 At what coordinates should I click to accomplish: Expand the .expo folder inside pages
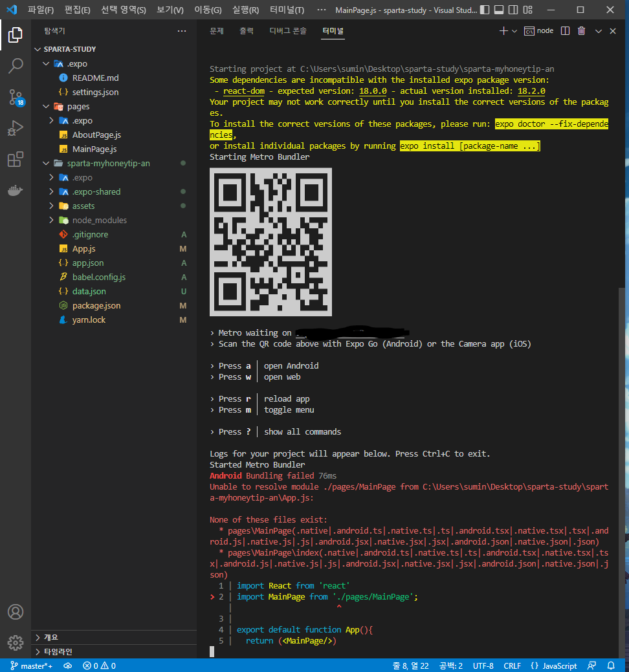(114, 120)
